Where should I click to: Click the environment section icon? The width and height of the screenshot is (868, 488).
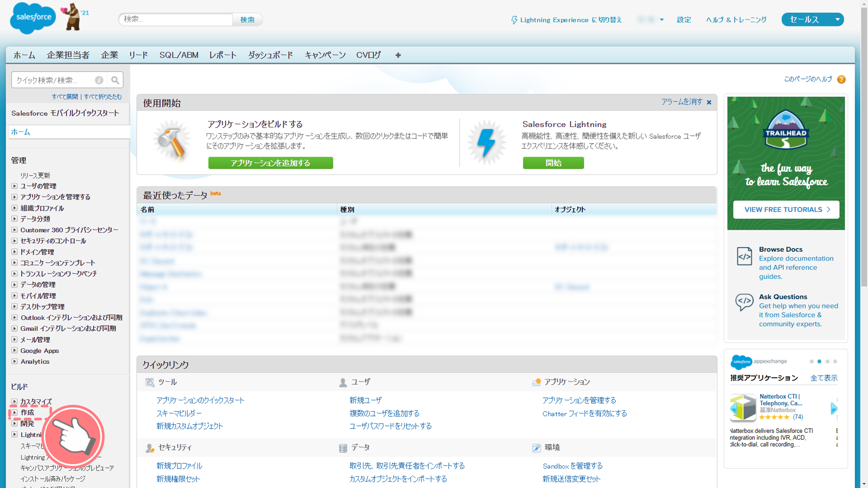[x=536, y=448]
